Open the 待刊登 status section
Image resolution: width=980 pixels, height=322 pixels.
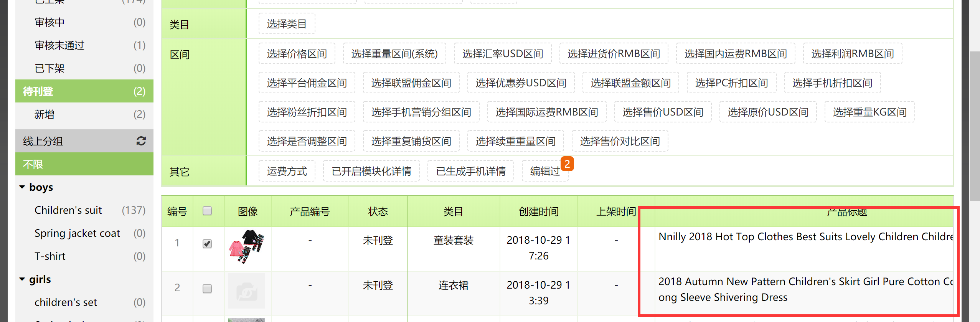point(84,91)
